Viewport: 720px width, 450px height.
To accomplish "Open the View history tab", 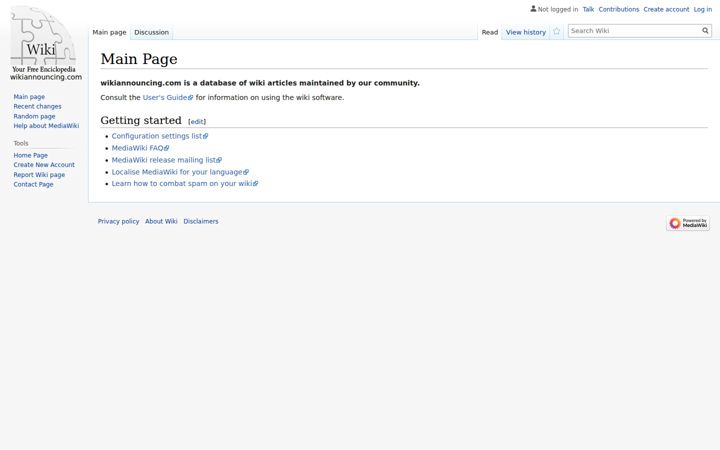I will [526, 32].
